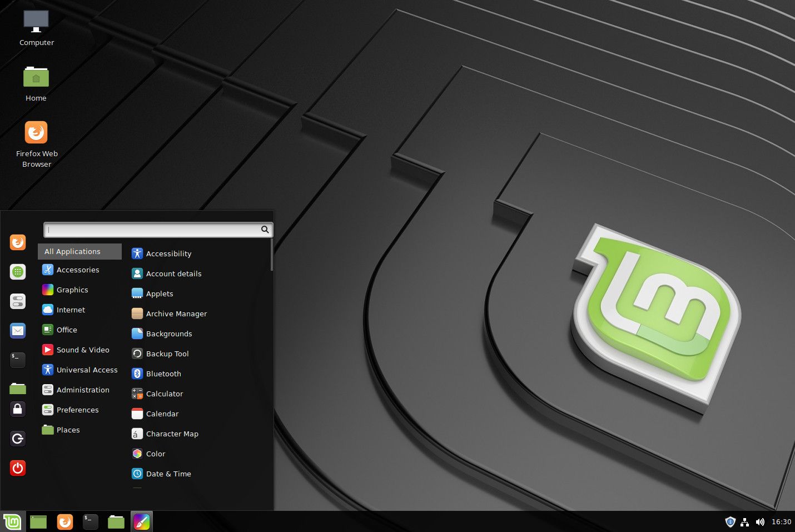Select All Applications category

(x=79, y=251)
